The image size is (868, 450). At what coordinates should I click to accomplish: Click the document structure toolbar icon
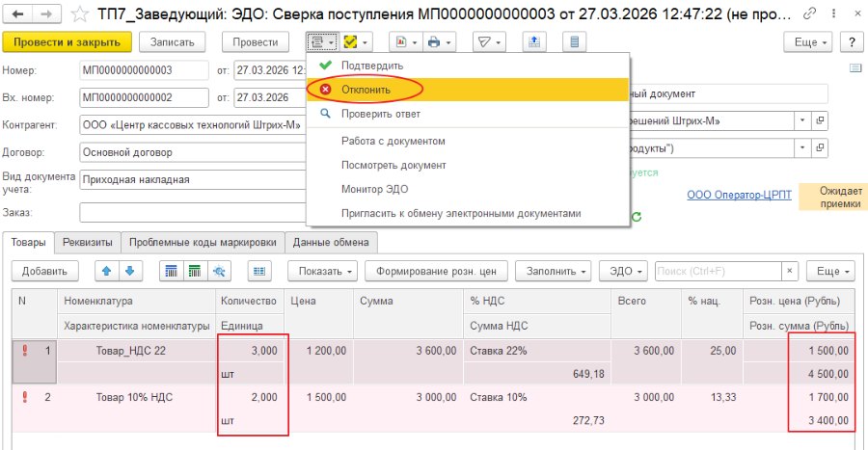pos(575,42)
